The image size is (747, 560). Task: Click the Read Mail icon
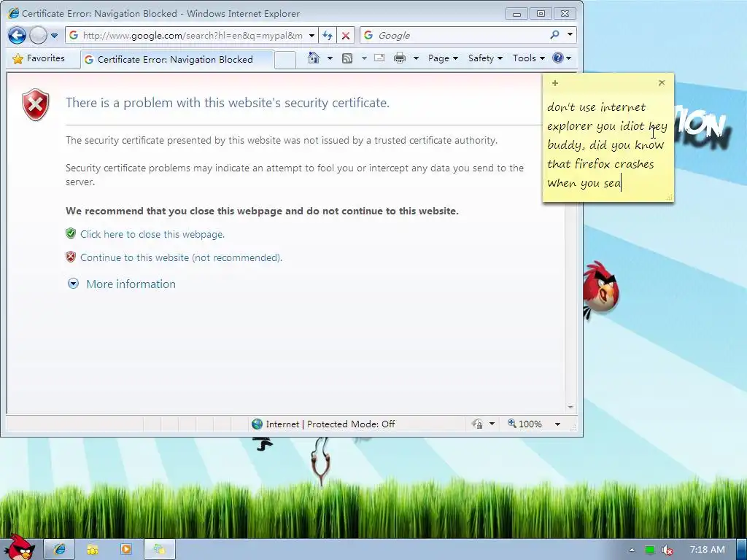tap(379, 58)
